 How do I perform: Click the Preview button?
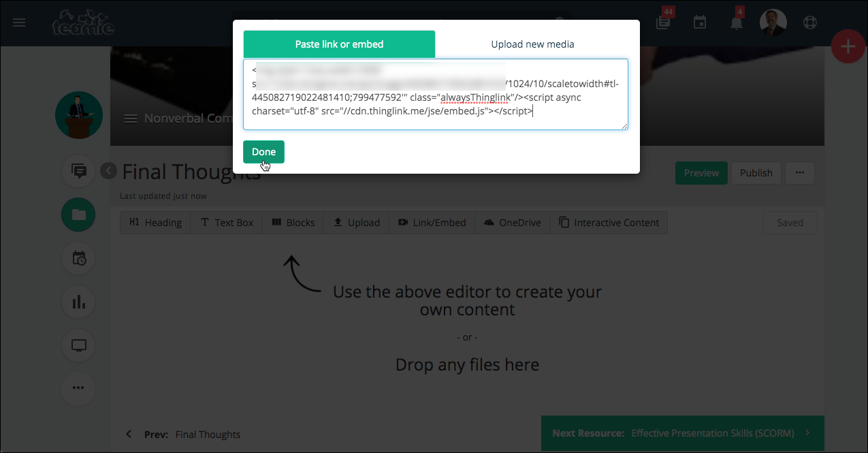pyautogui.click(x=701, y=173)
